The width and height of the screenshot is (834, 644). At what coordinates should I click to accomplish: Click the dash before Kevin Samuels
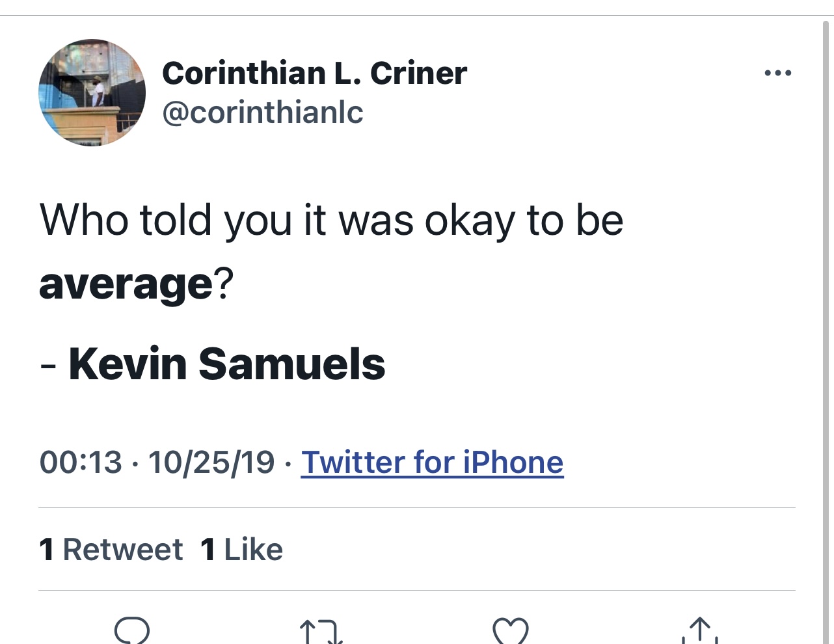click(47, 366)
